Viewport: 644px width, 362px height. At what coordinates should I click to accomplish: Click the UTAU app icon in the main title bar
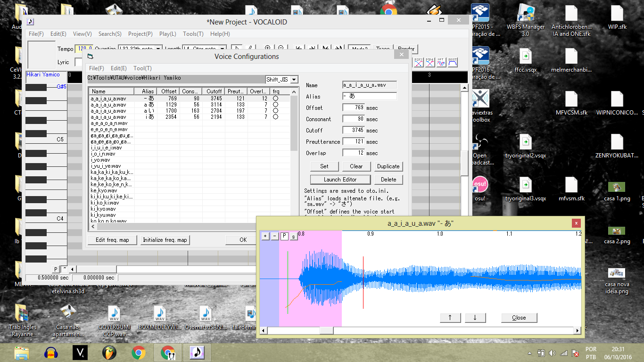tap(31, 22)
